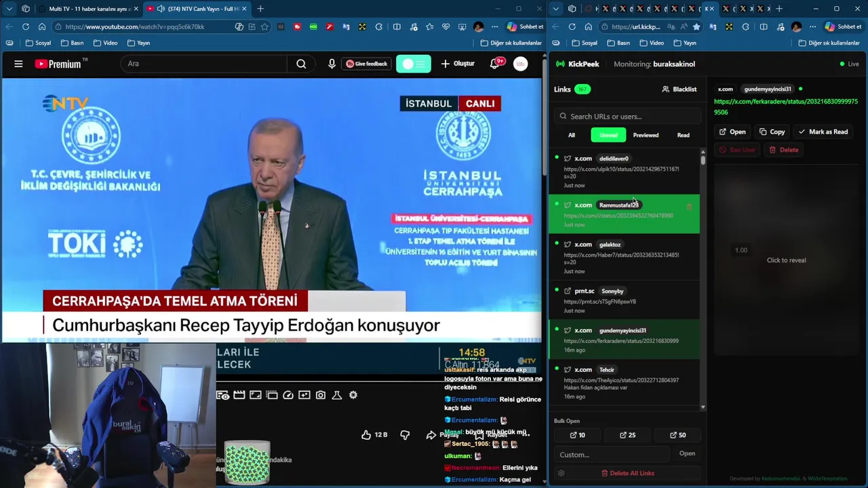Open the settings menu in right browser
Screen dimensions: 868x488
[812, 26]
